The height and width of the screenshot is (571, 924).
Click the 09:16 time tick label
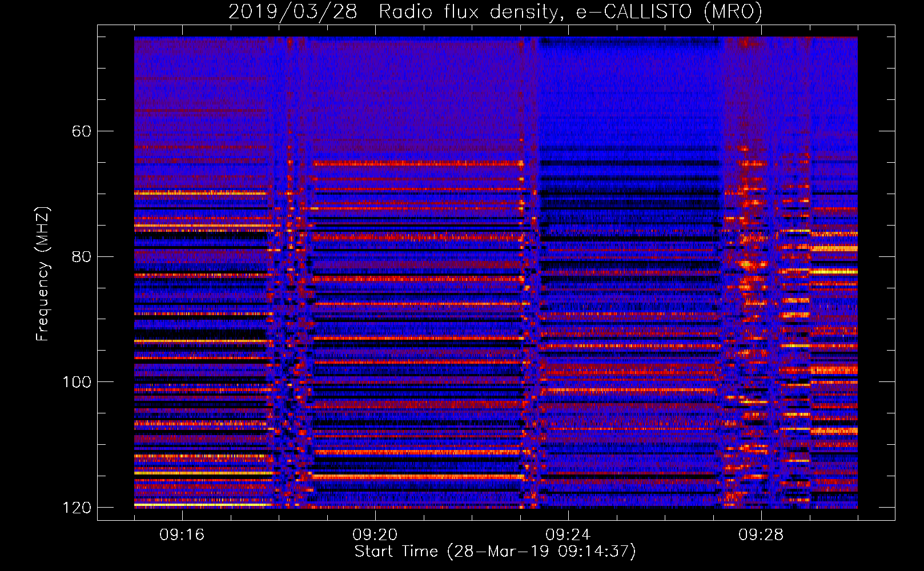[x=182, y=535]
